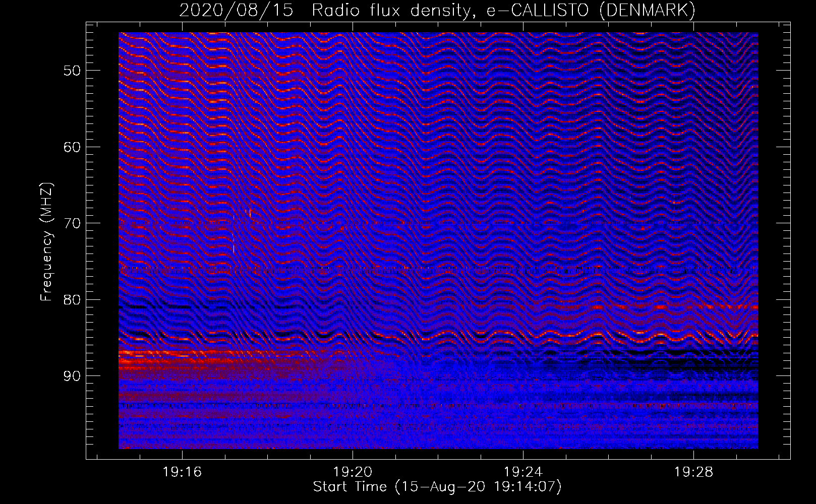Click the frequency tick label 60
Screen dimensions: 816x504
pos(72,147)
